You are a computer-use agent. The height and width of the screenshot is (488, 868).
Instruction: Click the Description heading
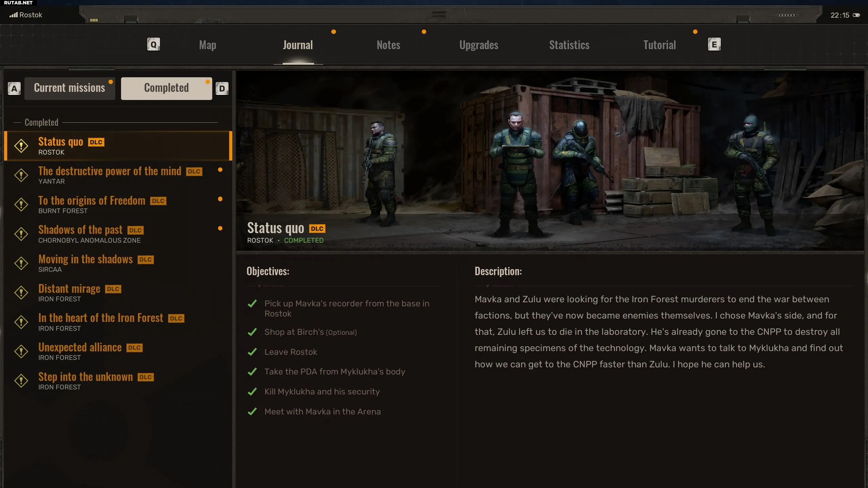pos(498,271)
